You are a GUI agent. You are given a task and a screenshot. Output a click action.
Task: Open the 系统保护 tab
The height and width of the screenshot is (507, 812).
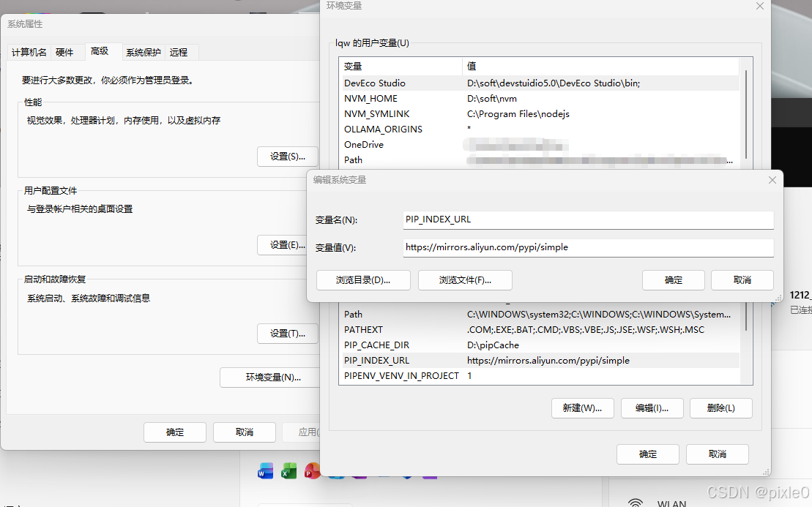pyautogui.click(x=144, y=52)
